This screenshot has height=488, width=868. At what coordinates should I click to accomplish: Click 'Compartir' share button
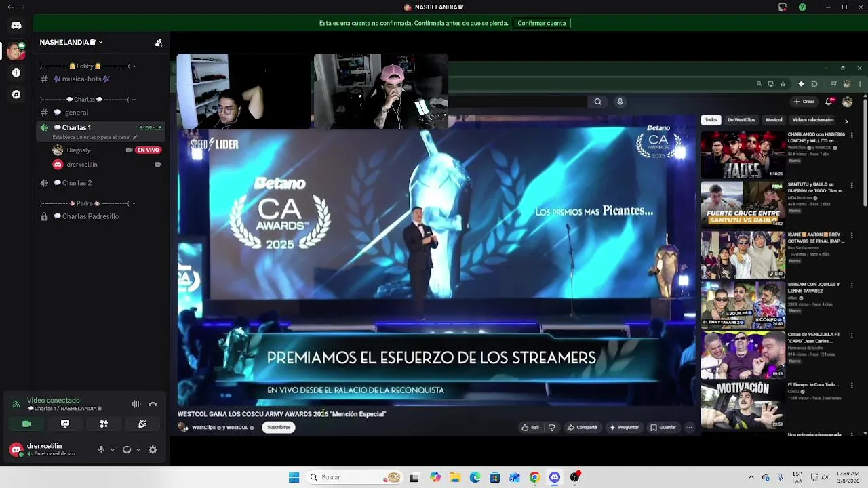click(583, 428)
